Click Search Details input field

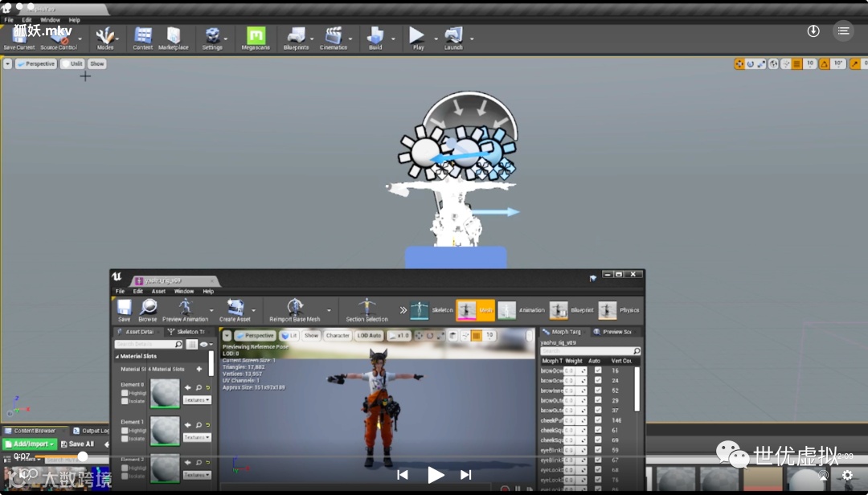[149, 345]
